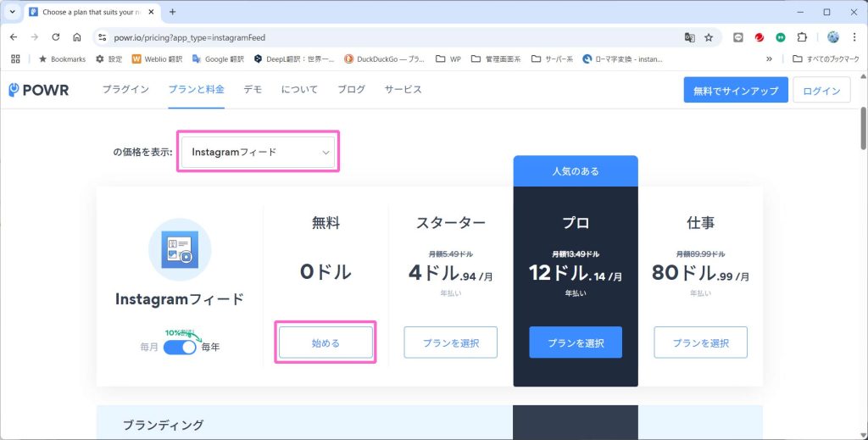Choose プランを選択 for スターター plan
This screenshot has height=440, width=868.
451,343
